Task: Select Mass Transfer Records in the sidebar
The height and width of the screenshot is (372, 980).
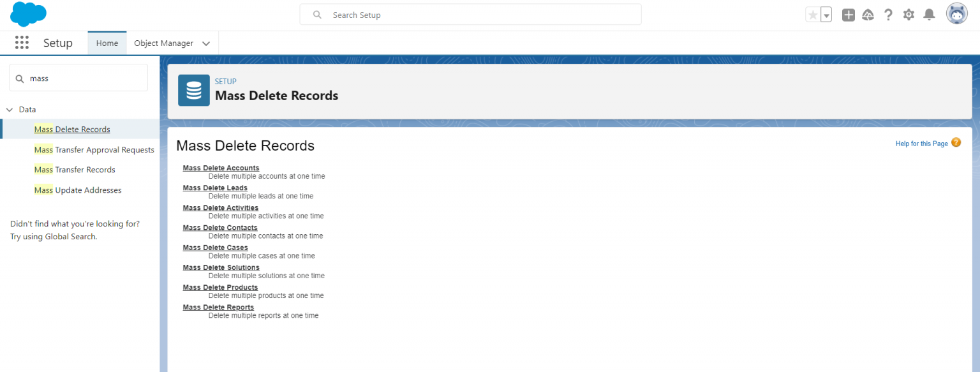Action: (x=74, y=169)
